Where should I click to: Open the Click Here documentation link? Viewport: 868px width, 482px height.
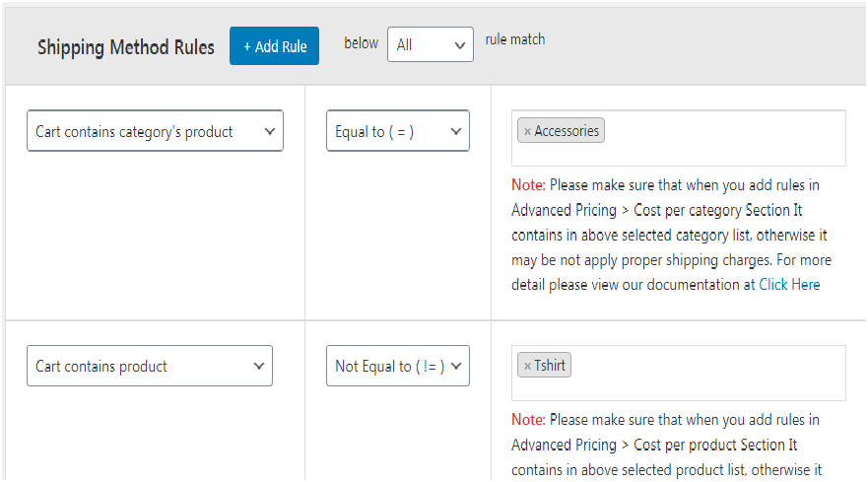[789, 284]
